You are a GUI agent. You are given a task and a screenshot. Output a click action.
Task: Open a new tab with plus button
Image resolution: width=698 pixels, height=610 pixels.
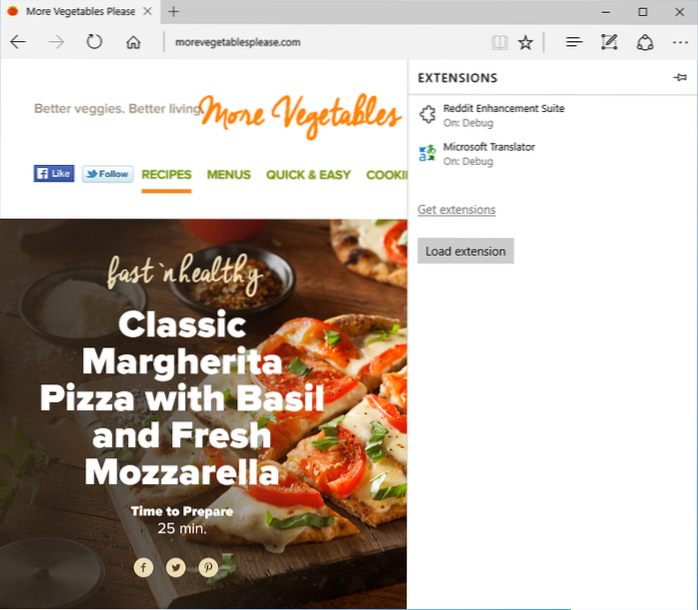[173, 12]
